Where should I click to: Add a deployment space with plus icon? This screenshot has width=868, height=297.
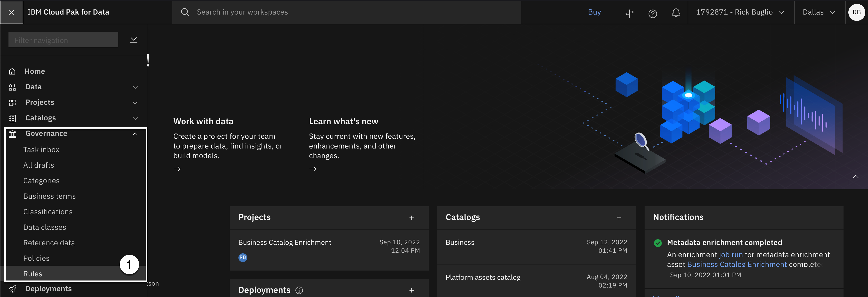click(411, 290)
